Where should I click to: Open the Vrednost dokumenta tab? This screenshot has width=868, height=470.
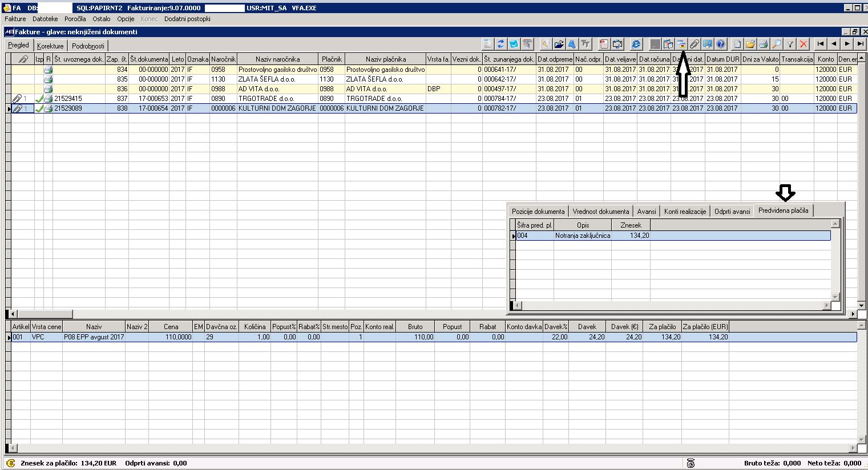[600, 212]
